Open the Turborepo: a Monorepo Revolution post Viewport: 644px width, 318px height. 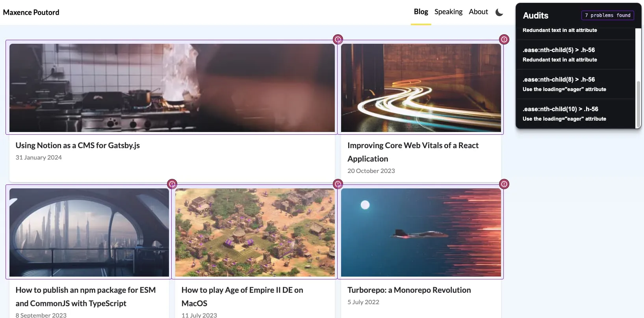(x=409, y=290)
